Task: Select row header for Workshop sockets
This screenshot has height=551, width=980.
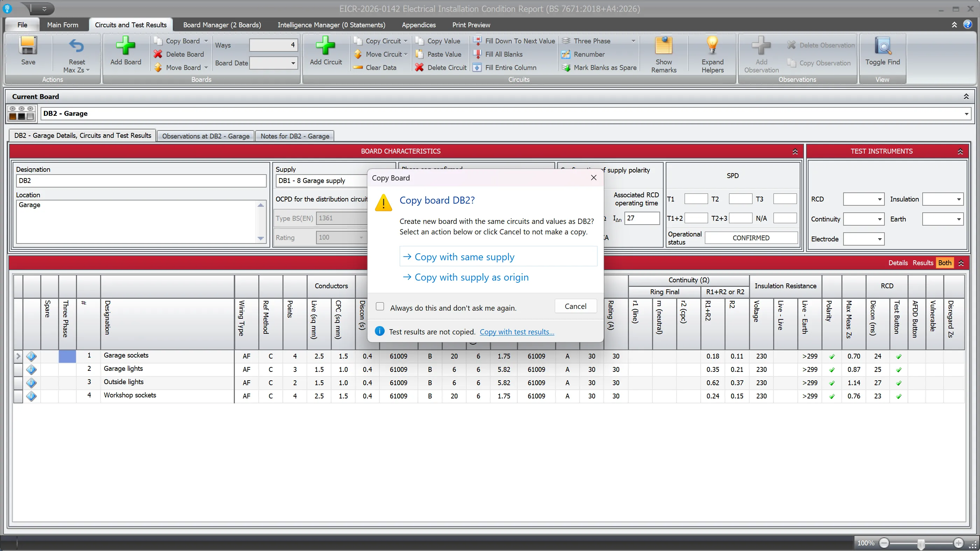Action: pos(18,396)
